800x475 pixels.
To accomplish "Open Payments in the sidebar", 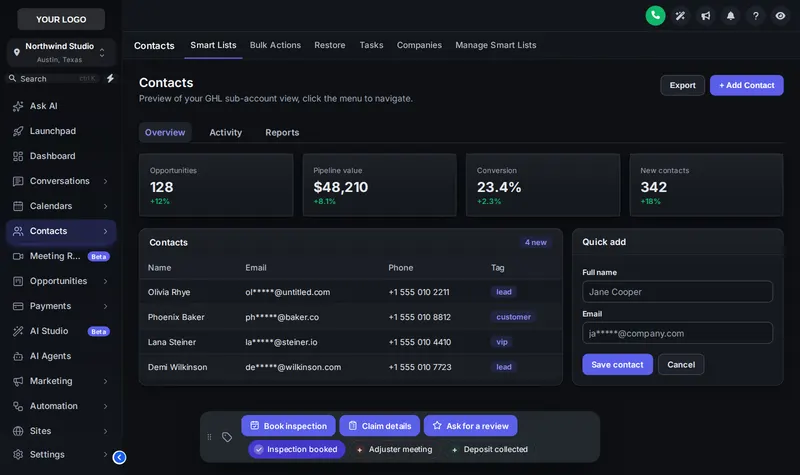I will pos(61,306).
